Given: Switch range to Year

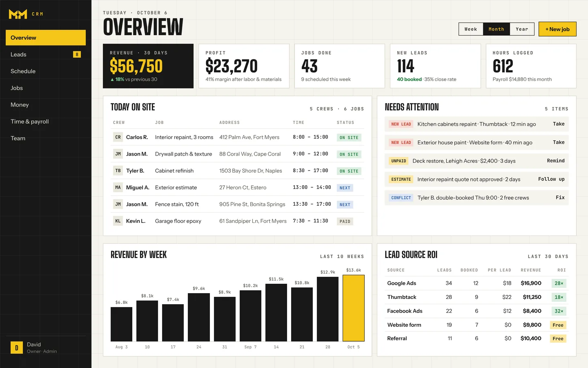Looking at the screenshot, I should [522, 29].
